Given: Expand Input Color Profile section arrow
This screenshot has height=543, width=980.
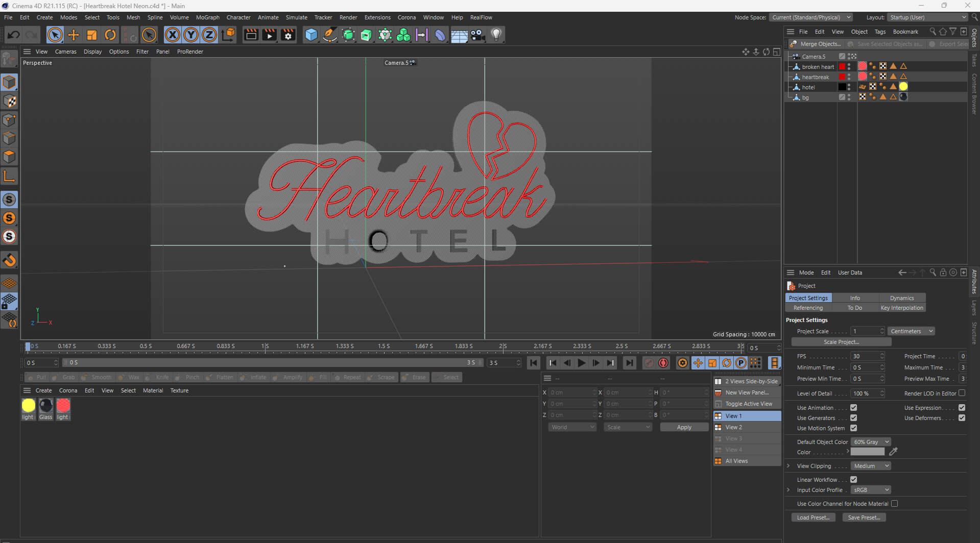Looking at the screenshot, I should [788, 490].
